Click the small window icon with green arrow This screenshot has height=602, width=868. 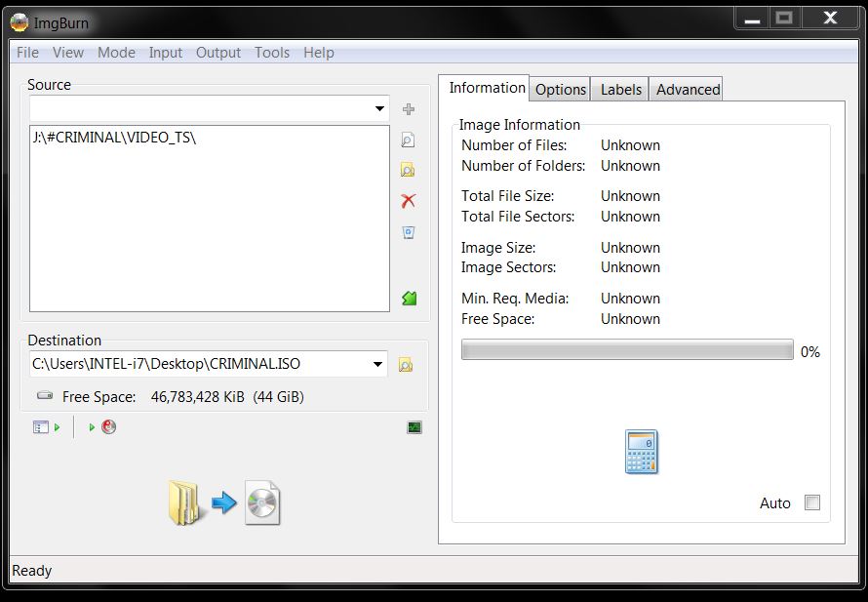point(46,427)
